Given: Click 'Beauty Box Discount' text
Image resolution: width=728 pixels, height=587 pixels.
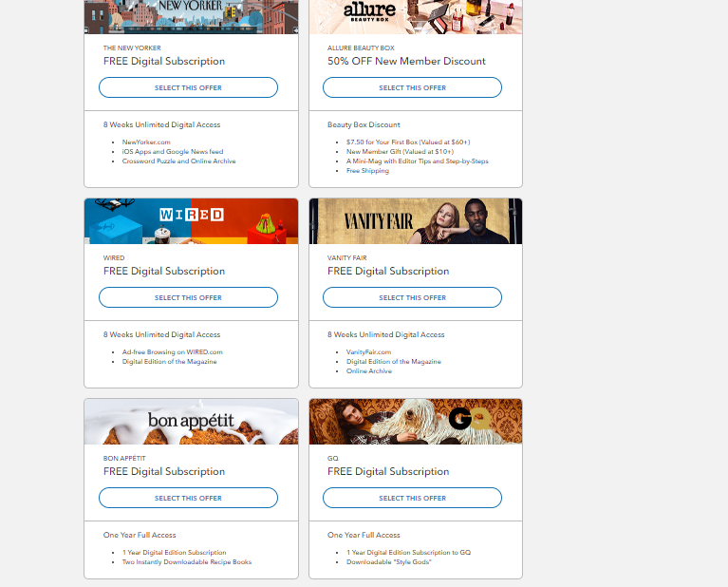Looking at the screenshot, I should click(364, 124).
